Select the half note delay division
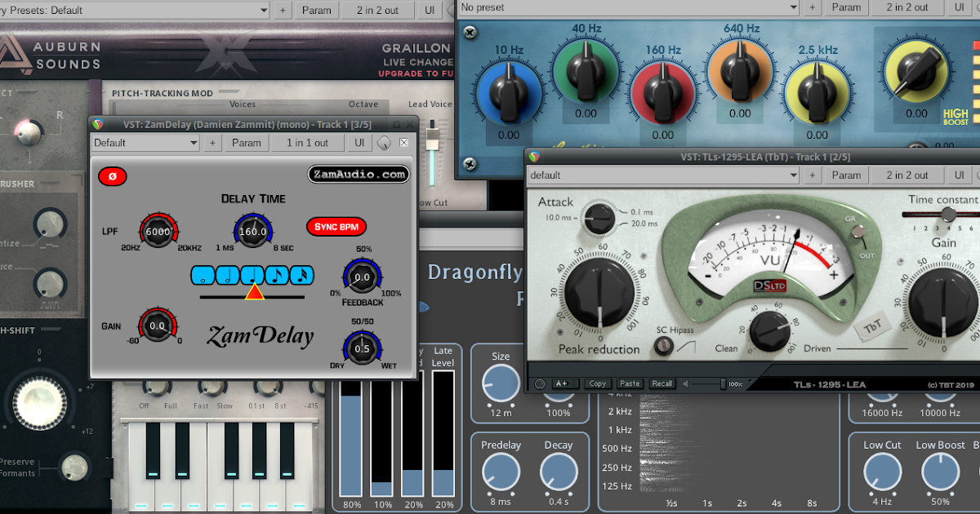Screen dimensions: 980x514 [x=228, y=276]
